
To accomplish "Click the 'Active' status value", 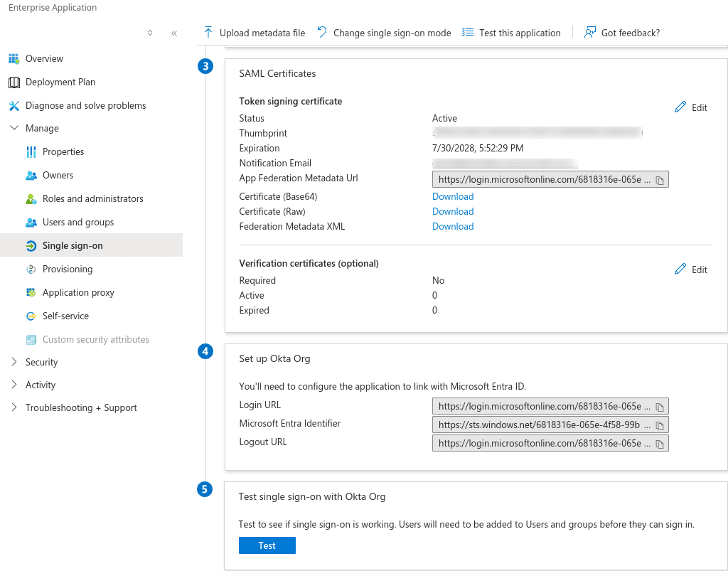I will (444, 118).
